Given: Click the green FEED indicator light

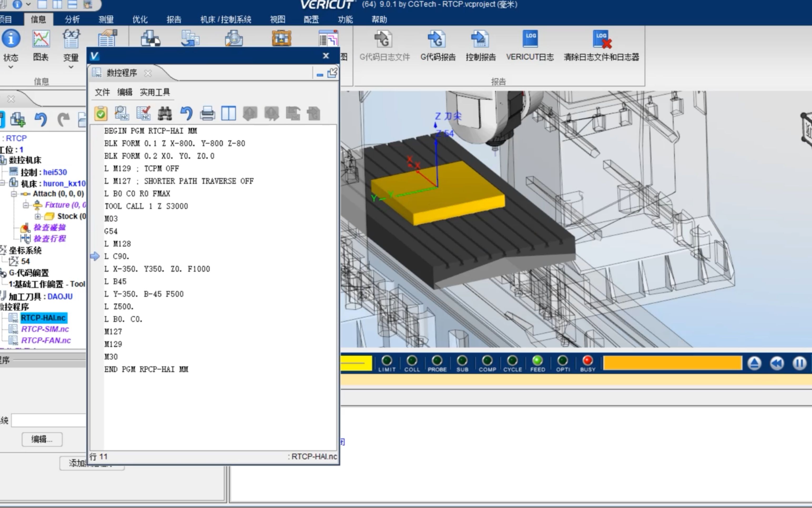Looking at the screenshot, I should click(x=537, y=360).
